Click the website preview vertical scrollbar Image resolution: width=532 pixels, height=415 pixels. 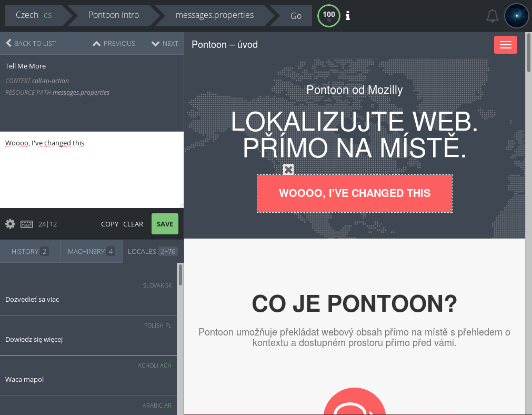pos(529,53)
